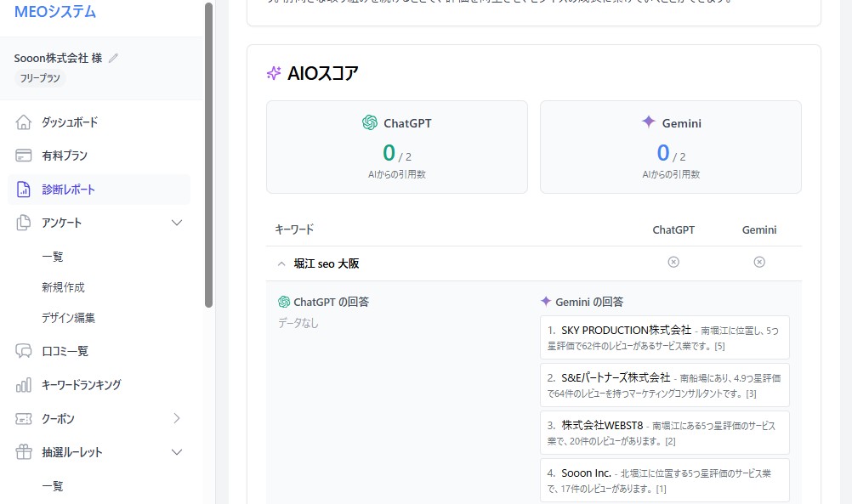Screen dimensions: 852x504
Task: Click the speech bubble icon for 口コミ一覧
Action: coord(23,350)
